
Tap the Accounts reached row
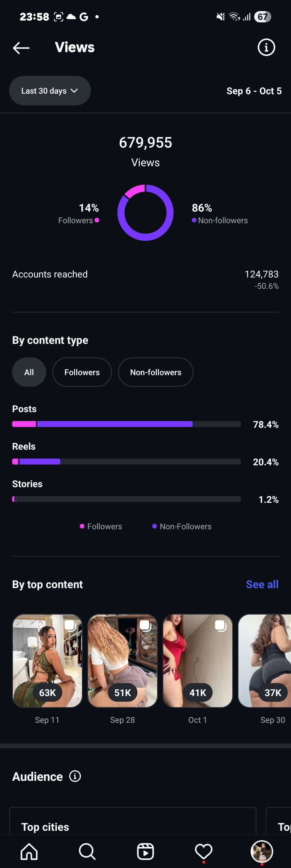(145, 274)
